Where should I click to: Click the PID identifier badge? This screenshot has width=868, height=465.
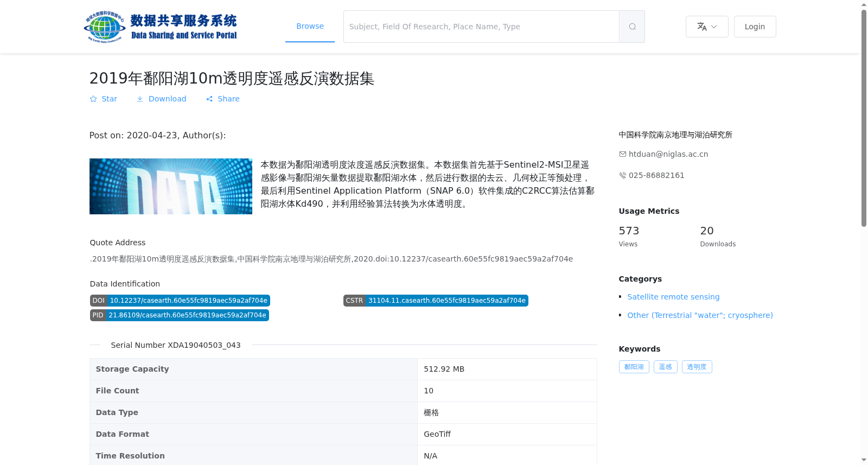180,315
